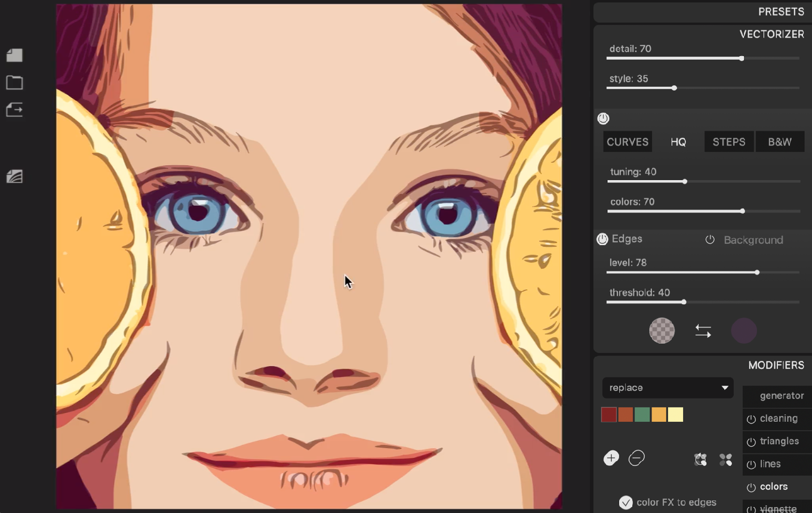Click the export file icon with arrow
The image size is (812, 513).
(14, 110)
